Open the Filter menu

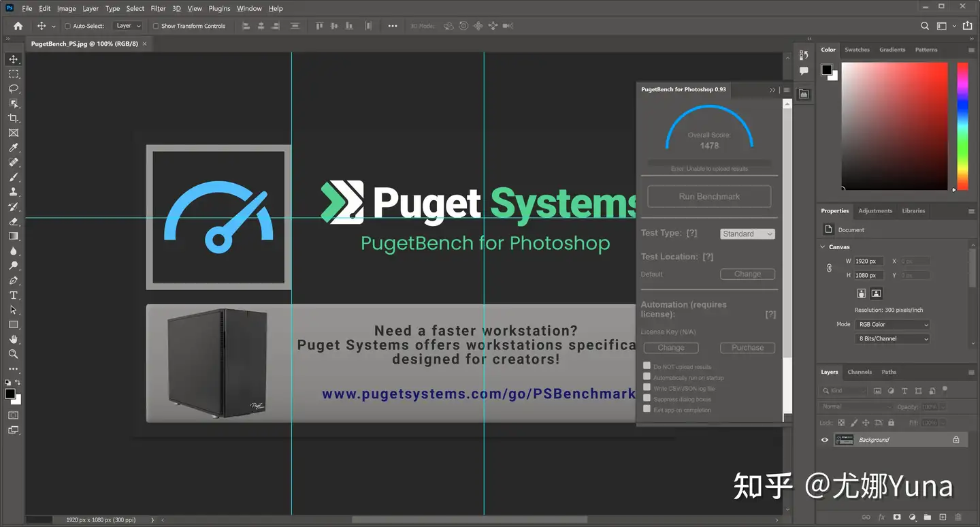click(158, 9)
